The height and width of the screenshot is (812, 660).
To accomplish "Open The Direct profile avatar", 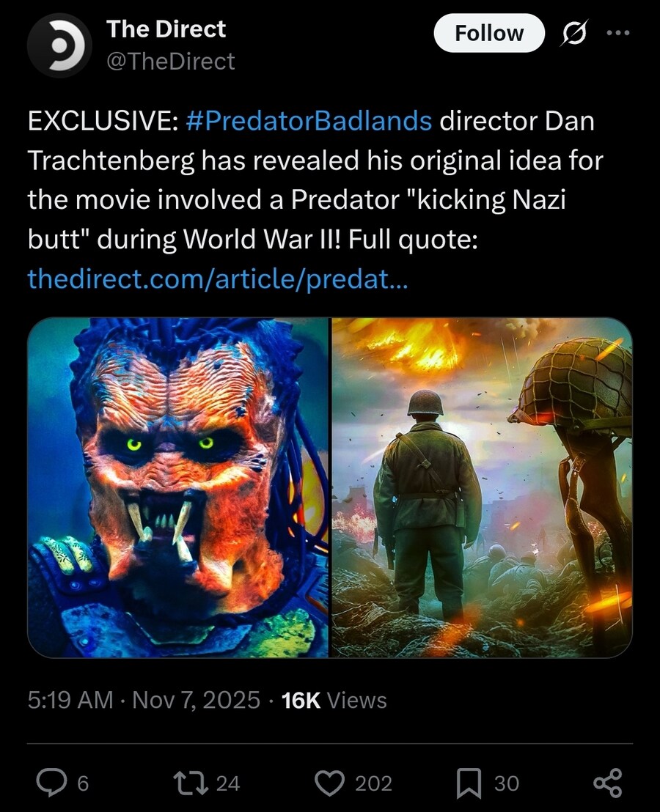I will [x=59, y=45].
